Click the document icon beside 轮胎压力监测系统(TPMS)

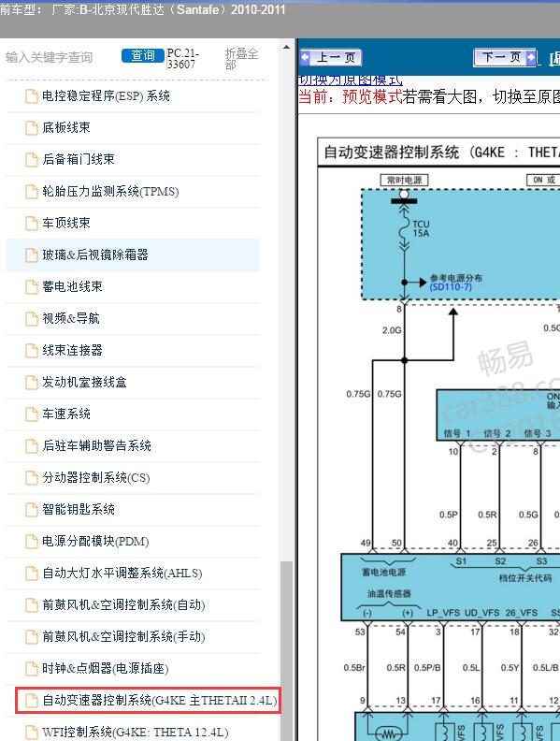pyautogui.click(x=31, y=192)
